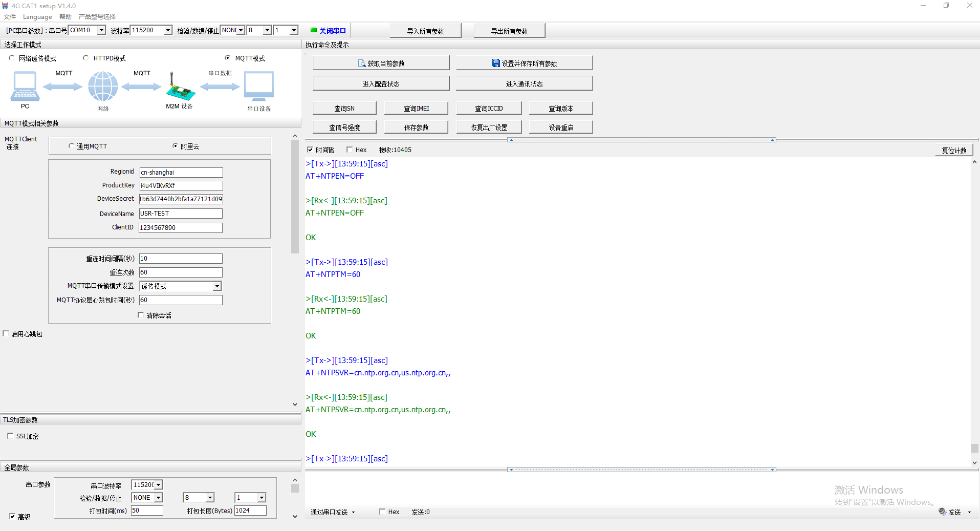The image size is (980, 531).
Task: Click the green close serial port indicator
Action: (314, 30)
